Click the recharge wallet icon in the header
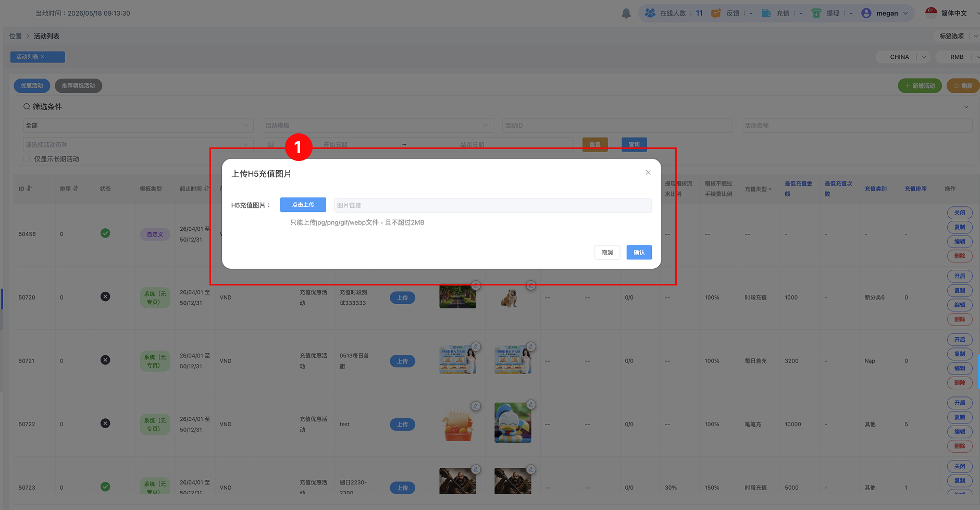 click(x=766, y=13)
